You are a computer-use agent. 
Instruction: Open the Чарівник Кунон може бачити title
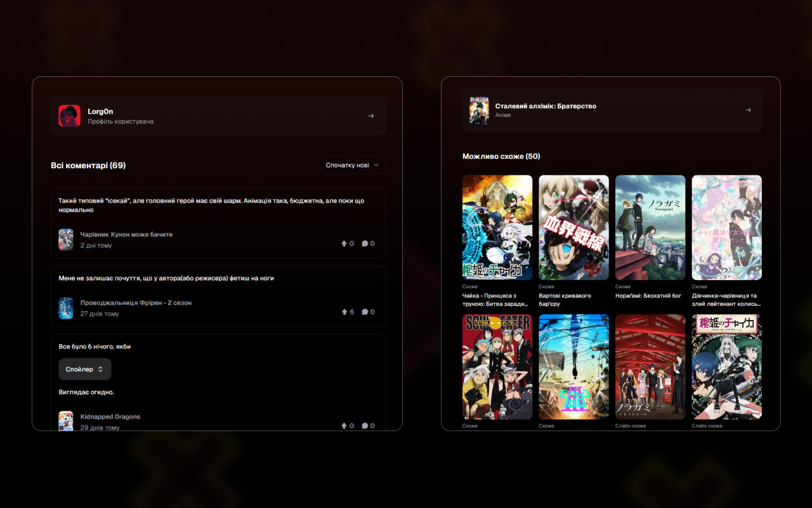point(126,234)
